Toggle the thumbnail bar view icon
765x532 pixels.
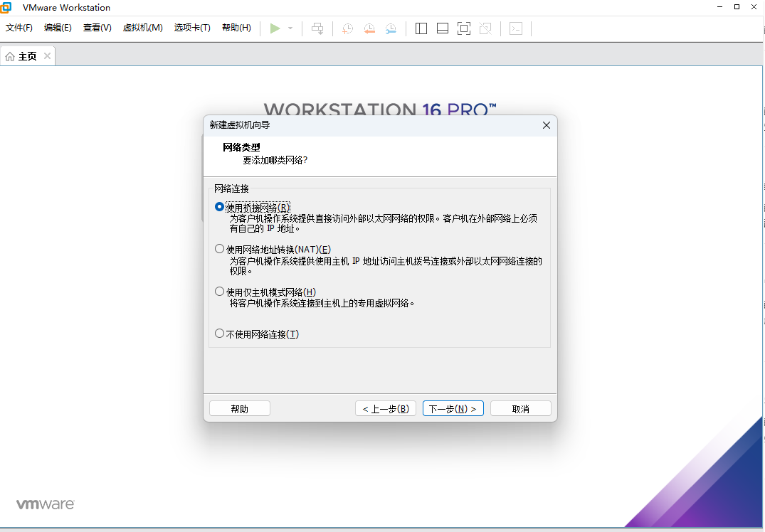pos(443,28)
